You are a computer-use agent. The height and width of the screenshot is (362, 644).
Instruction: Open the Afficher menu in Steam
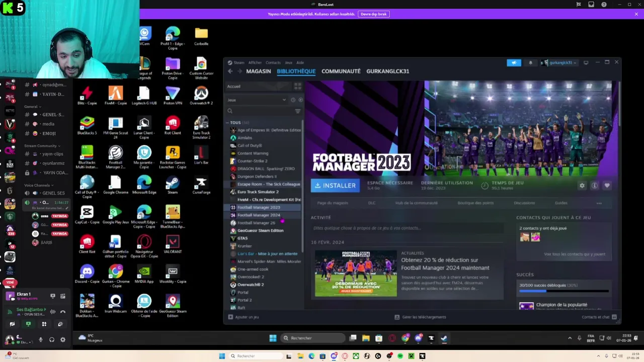click(255, 63)
